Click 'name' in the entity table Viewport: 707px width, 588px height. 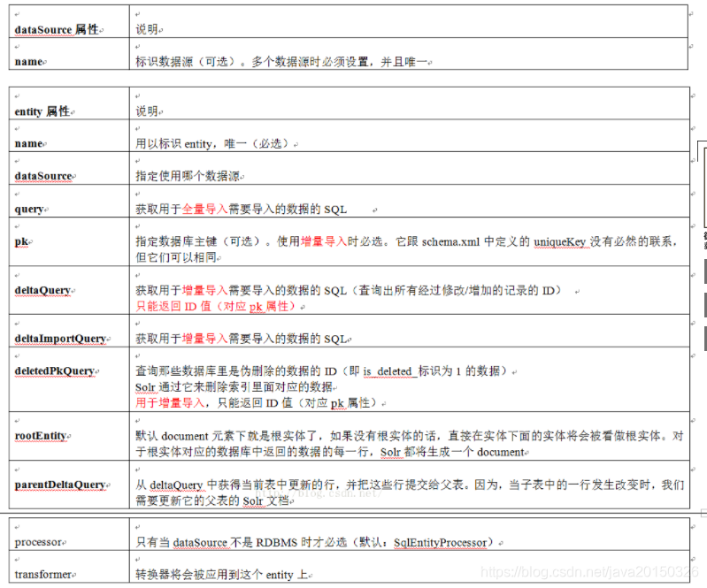tap(69, 135)
